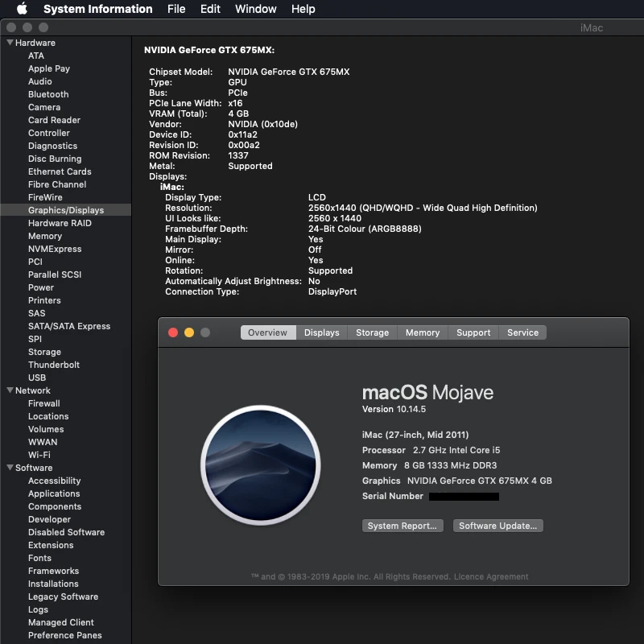Image resolution: width=644 pixels, height=644 pixels.
Task: Open the Memory tab
Action: pos(422,332)
